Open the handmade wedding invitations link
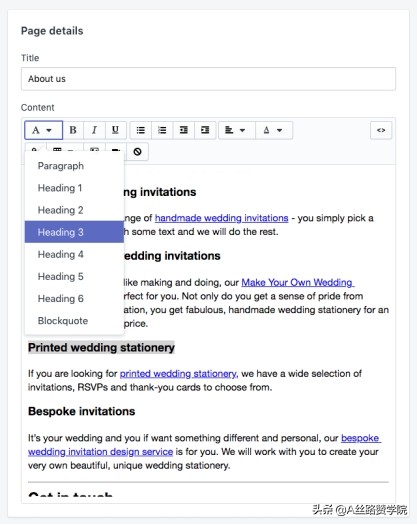Image resolution: width=417 pixels, height=525 pixels. coord(221,218)
